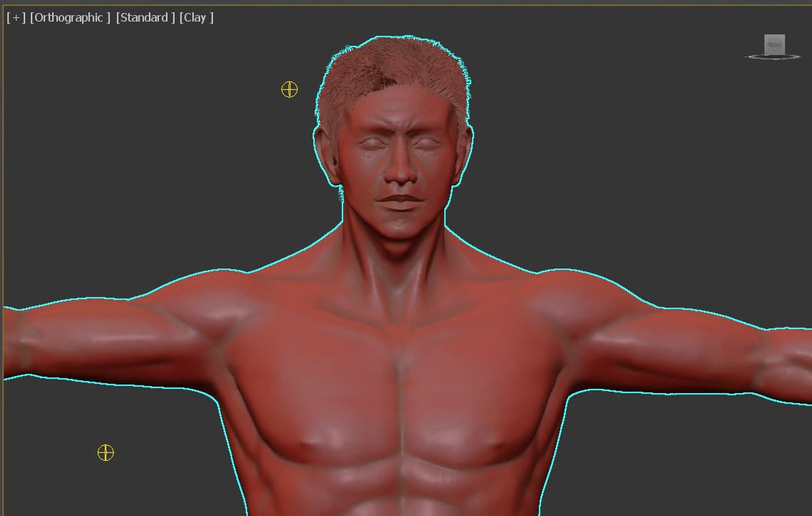Open the Orthographic view menu
The image size is (812, 516).
tap(70, 18)
